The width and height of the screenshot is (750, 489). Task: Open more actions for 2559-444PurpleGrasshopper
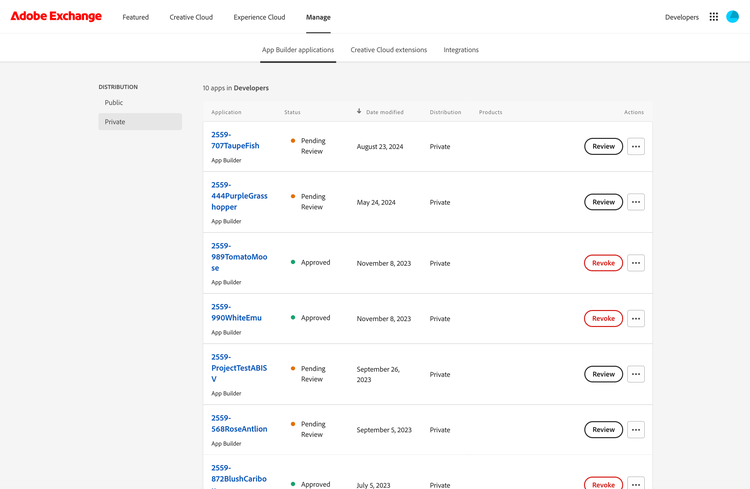[x=636, y=202]
